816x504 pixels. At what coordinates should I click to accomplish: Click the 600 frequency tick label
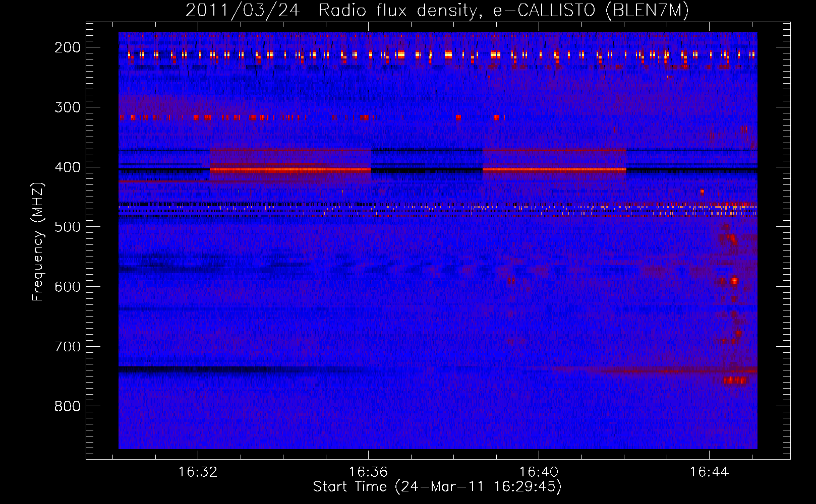[x=68, y=287]
